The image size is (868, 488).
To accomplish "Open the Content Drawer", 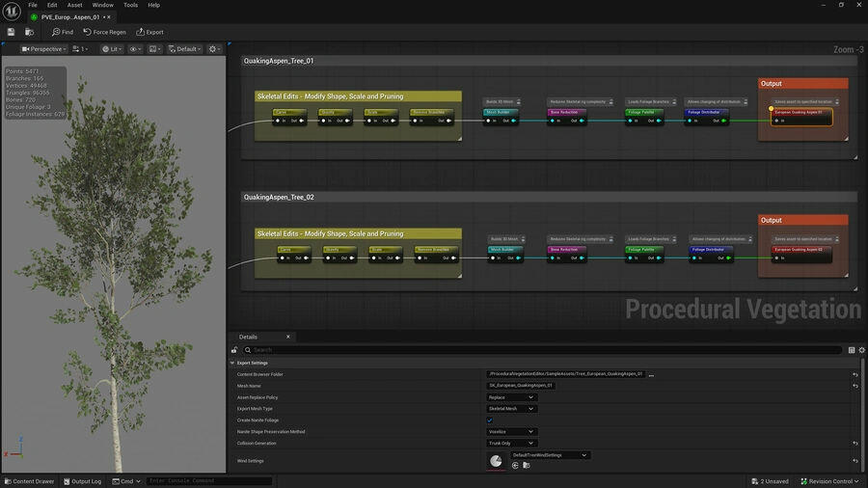I will tap(29, 481).
